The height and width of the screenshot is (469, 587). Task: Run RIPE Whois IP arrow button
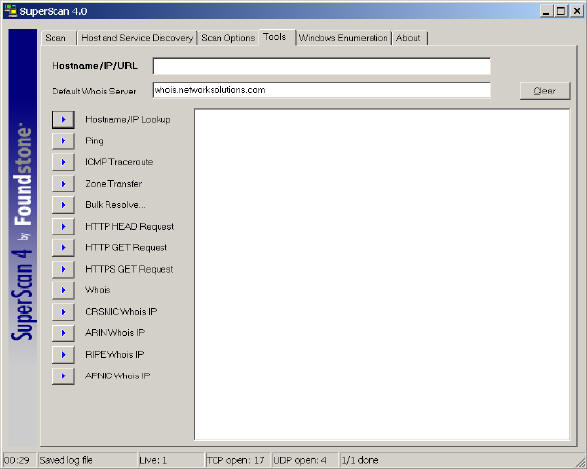click(x=63, y=354)
